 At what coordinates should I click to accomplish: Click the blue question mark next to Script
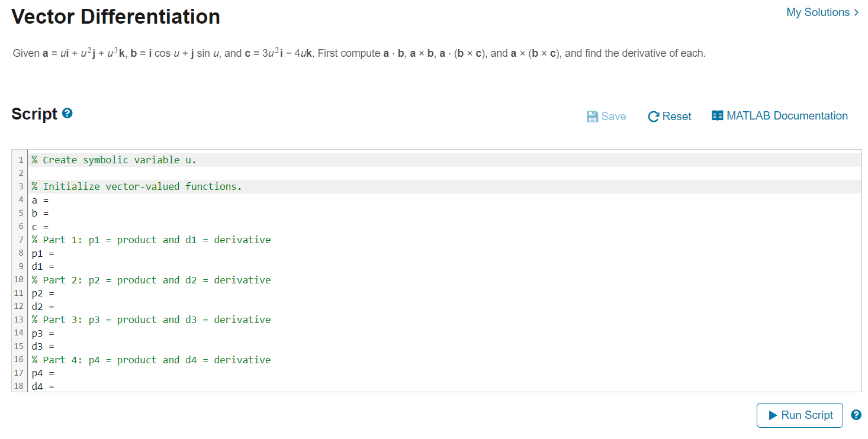(x=67, y=112)
